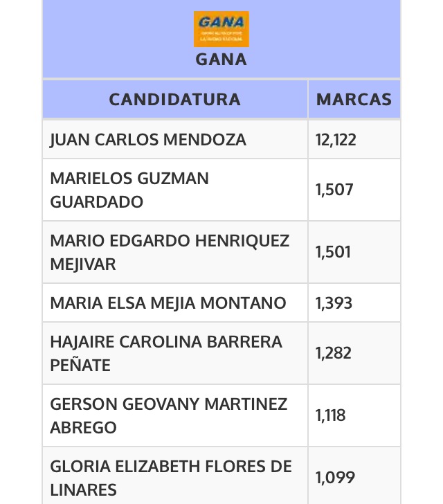The image size is (443, 504).
Task: Select Gloria Elizabeth Flores de Linares row
Action: coord(221,476)
